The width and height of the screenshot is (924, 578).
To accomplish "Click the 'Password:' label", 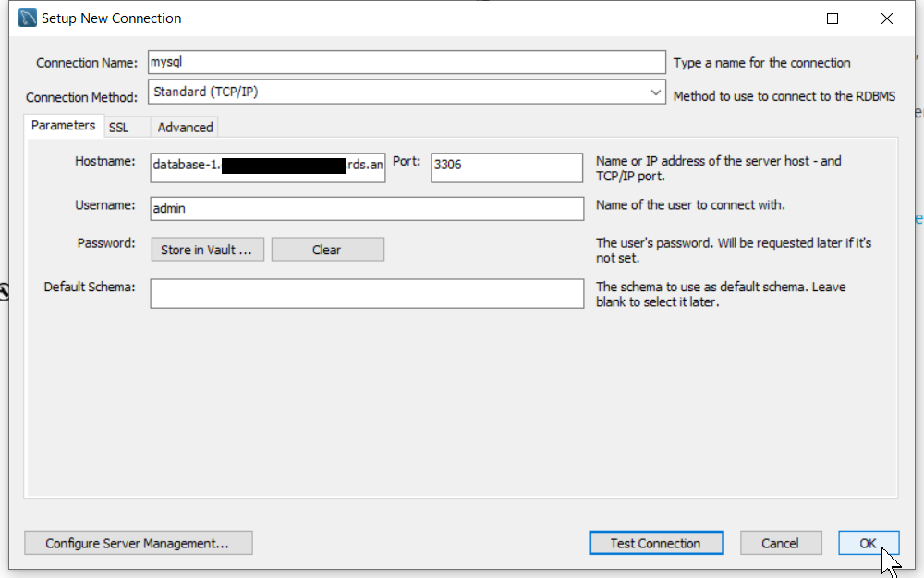I will point(106,243).
